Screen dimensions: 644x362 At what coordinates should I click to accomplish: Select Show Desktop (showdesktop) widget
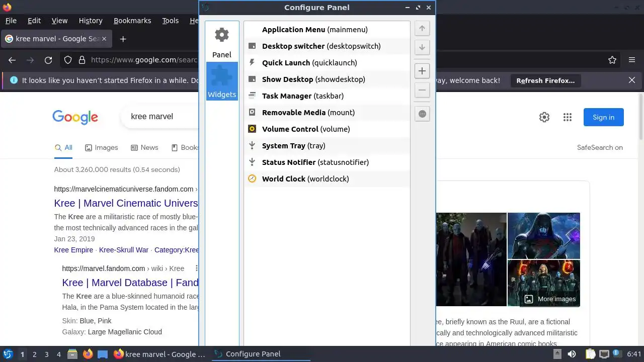pyautogui.click(x=327, y=79)
